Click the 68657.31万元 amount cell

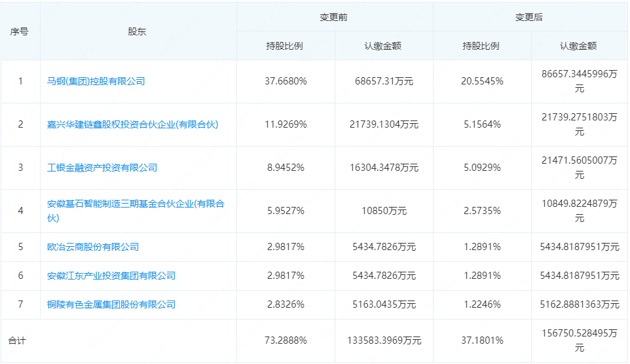click(383, 82)
